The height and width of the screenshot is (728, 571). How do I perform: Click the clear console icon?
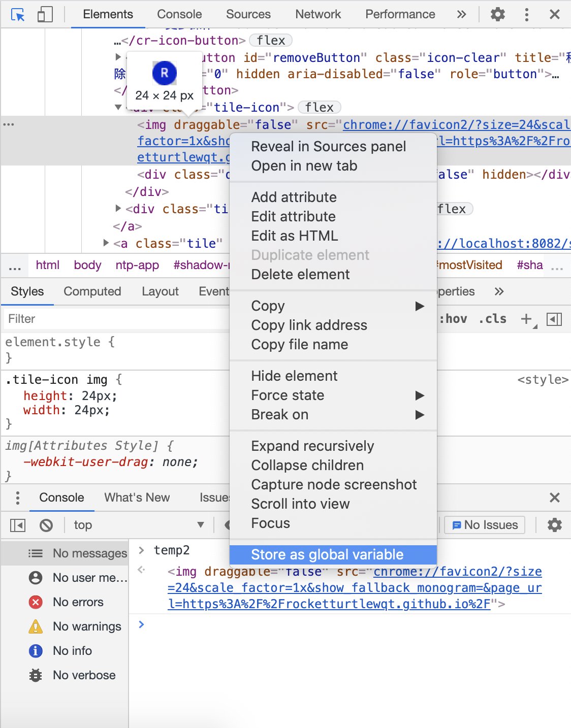click(46, 525)
